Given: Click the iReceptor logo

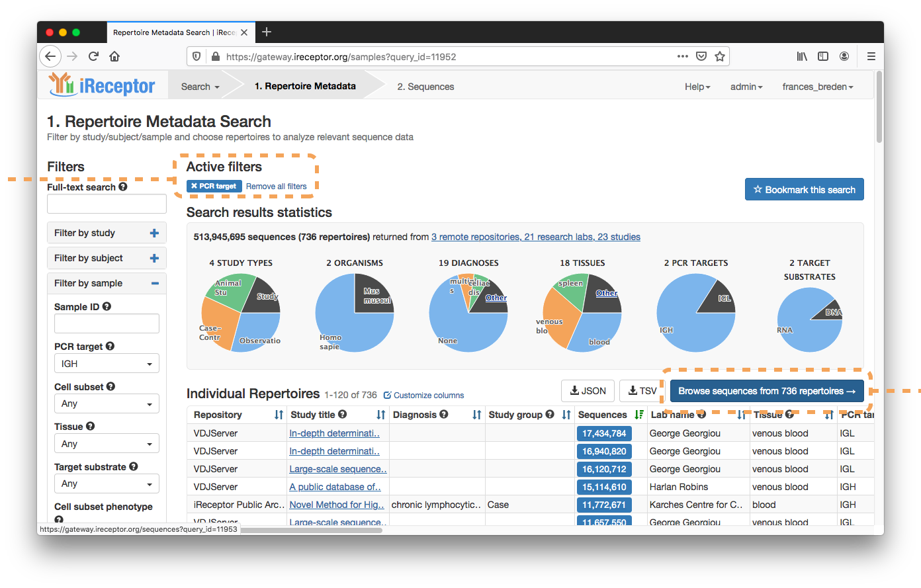Looking at the screenshot, I should pos(102,85).
